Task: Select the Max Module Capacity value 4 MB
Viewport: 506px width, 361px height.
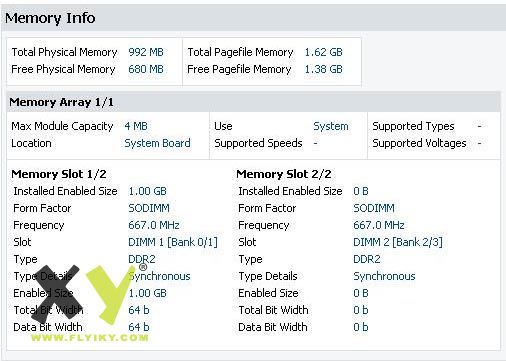Action: (x=136, y=126)
